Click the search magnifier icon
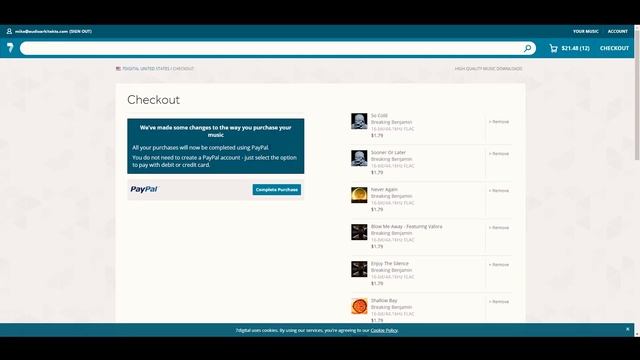Image resolution: width=640 pixels, height=360 pixels. [527, 48]
